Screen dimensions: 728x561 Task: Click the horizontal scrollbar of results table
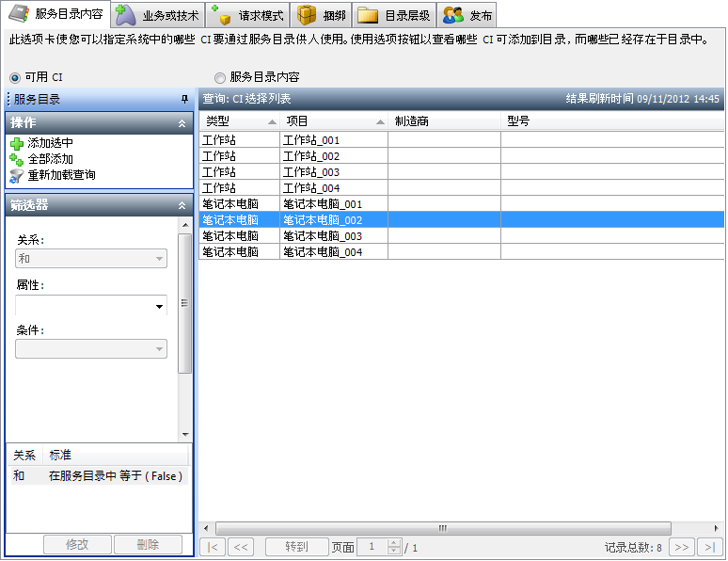[442, 528]
